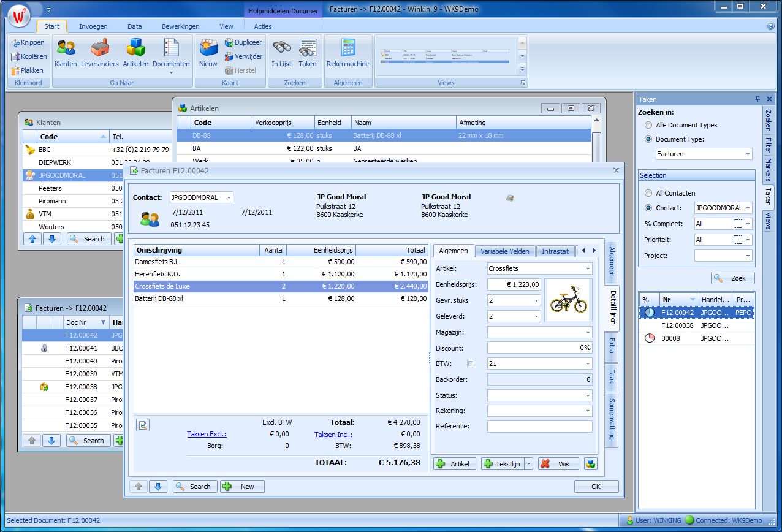Click the Knippen (cut) ribbon icon
Screen dimensions: 782x532
[28, 43]
